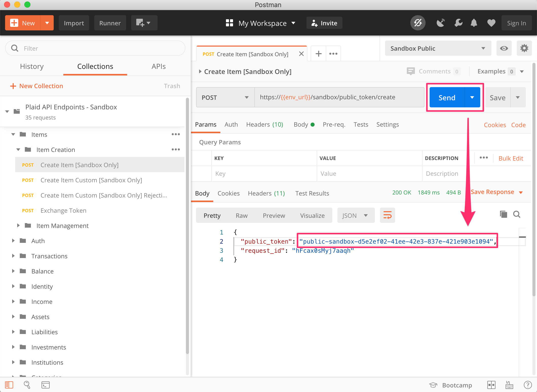Image resolution: width=537 pixels, height=392 pixels.
Task: Open the Runner
Action: coord(110,23)
